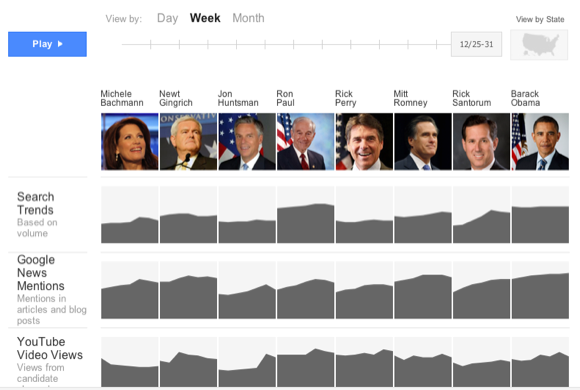Click the blue Play button
Image resolution: width=580 pixels, height=390 pixels.
click(47, 44)
